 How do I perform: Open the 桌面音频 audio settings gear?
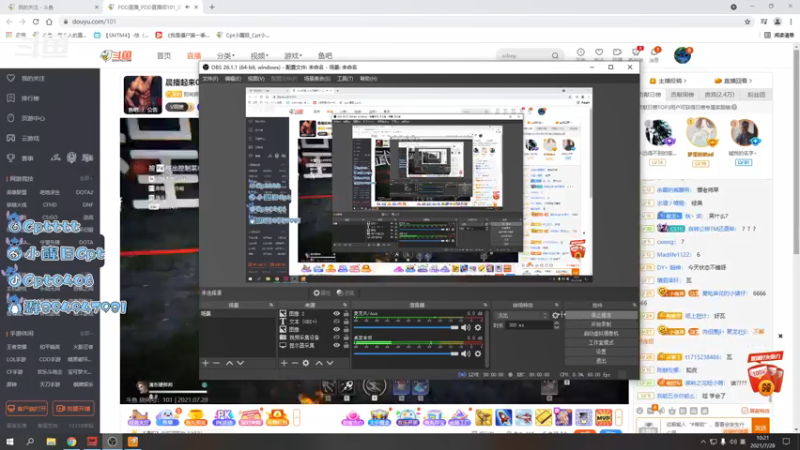[x=478, y=354]
